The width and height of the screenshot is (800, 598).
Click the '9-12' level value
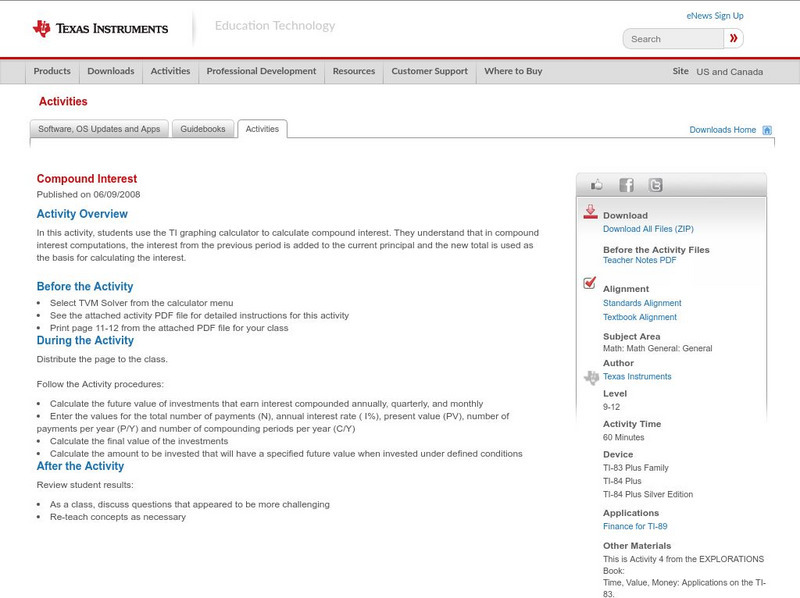[x=611, y=407]
